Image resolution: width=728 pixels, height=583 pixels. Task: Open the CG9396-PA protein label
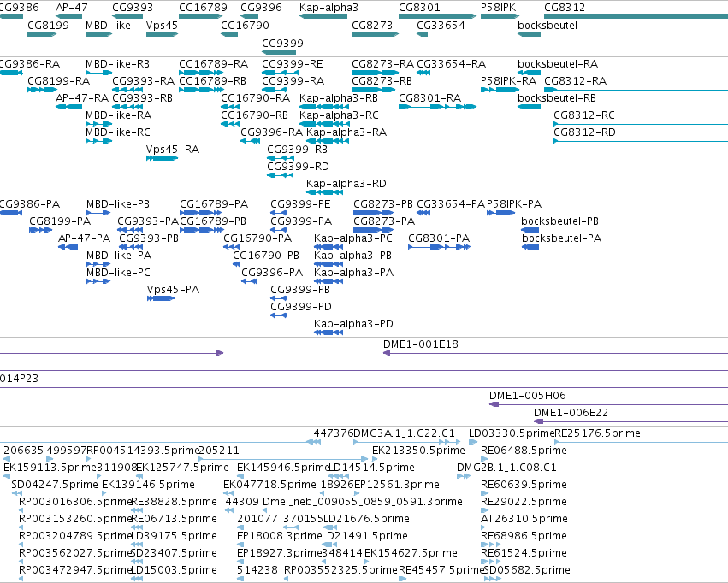(272, 272)
